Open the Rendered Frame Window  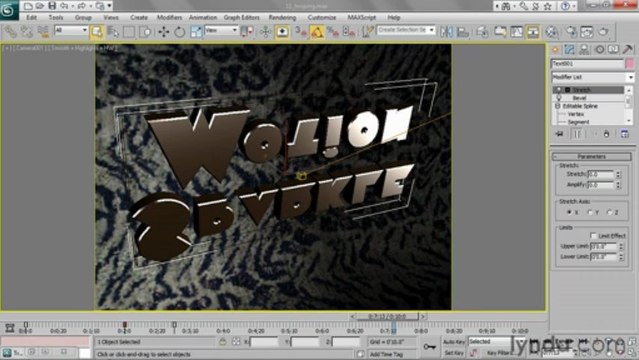pos(587,32)
